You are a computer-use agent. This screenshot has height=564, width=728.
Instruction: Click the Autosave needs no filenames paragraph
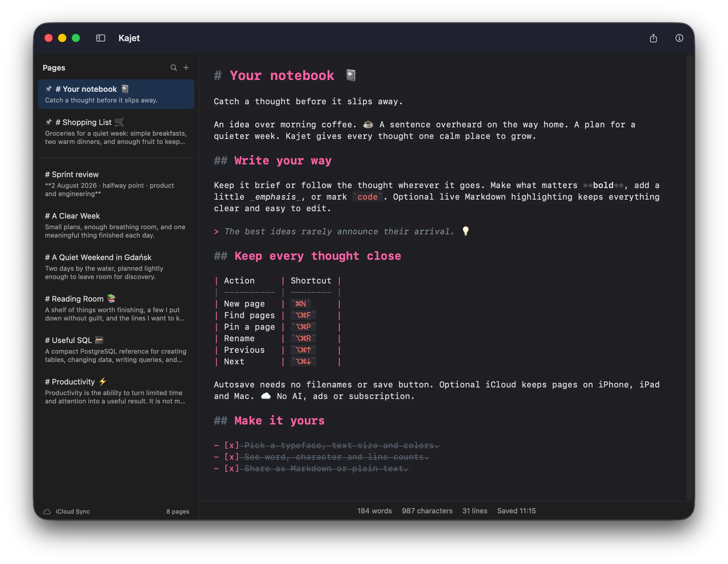click(x=437, y=390)
